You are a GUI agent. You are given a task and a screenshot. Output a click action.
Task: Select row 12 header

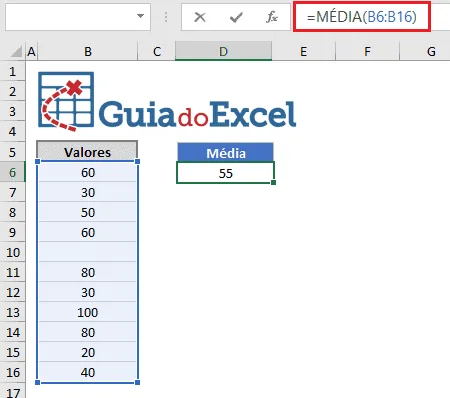click(x=13, y=292)
